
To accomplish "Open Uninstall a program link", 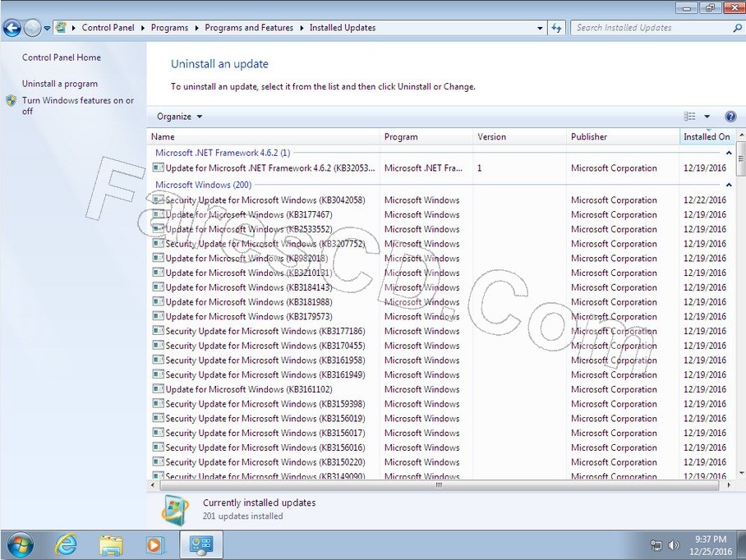I will (x=60, y=84).
